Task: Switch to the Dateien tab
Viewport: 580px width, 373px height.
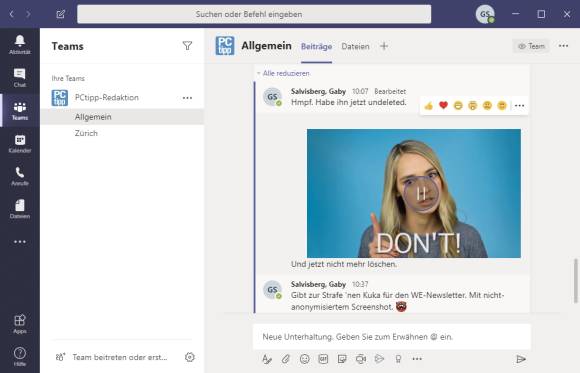Action: click(x=355, y=46)
